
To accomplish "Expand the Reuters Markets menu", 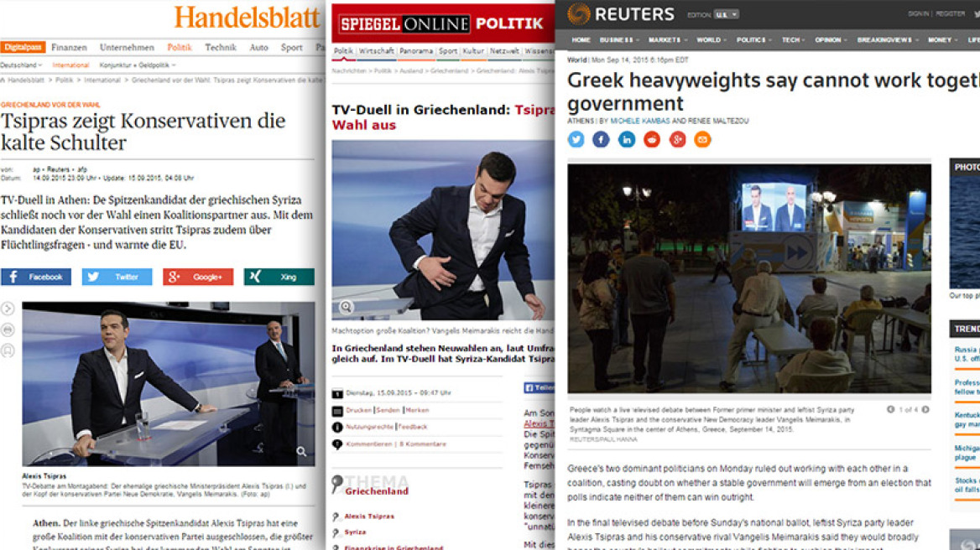I will pos(668,40).
